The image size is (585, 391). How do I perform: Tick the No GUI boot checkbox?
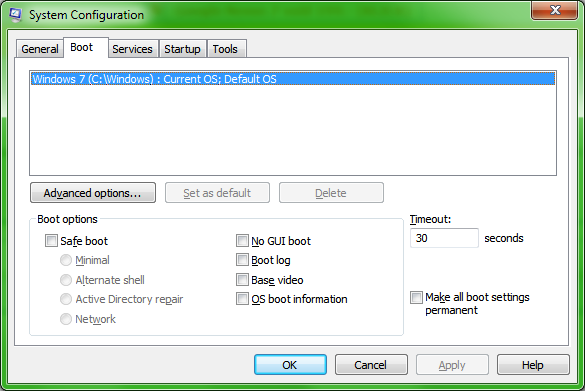pos(242,241)
